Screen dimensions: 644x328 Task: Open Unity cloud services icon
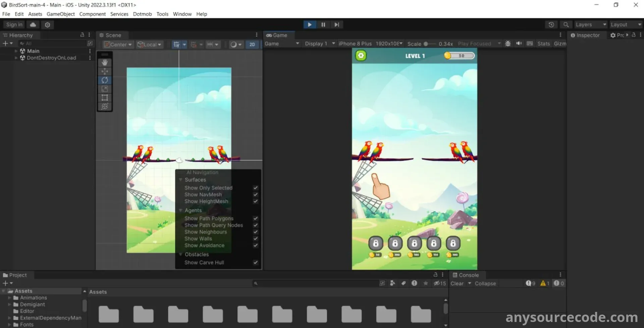click(x=33, y=24)
